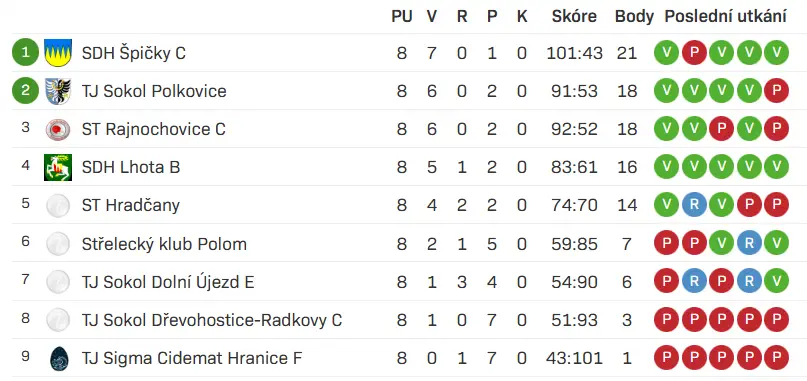This screenshot has width=807, height=381.
Task: Click the TJ Sokol Polkovice crest icon
Action: click(58, 91)
